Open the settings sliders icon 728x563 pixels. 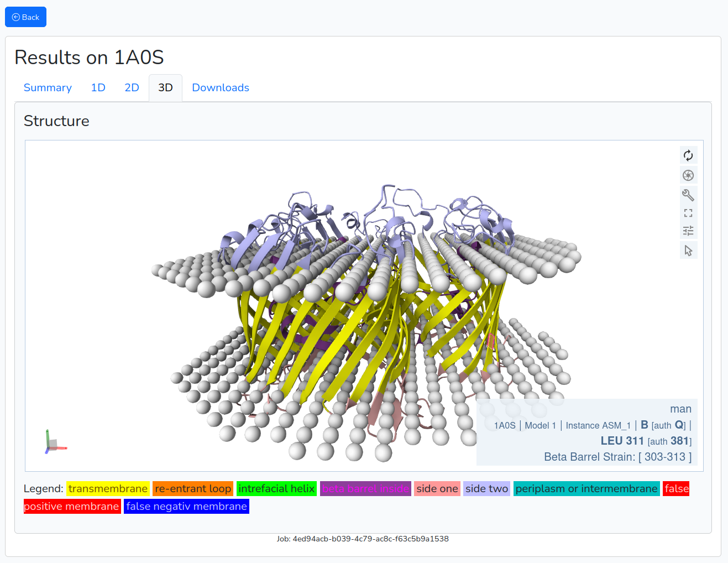[x=688, y=231]
